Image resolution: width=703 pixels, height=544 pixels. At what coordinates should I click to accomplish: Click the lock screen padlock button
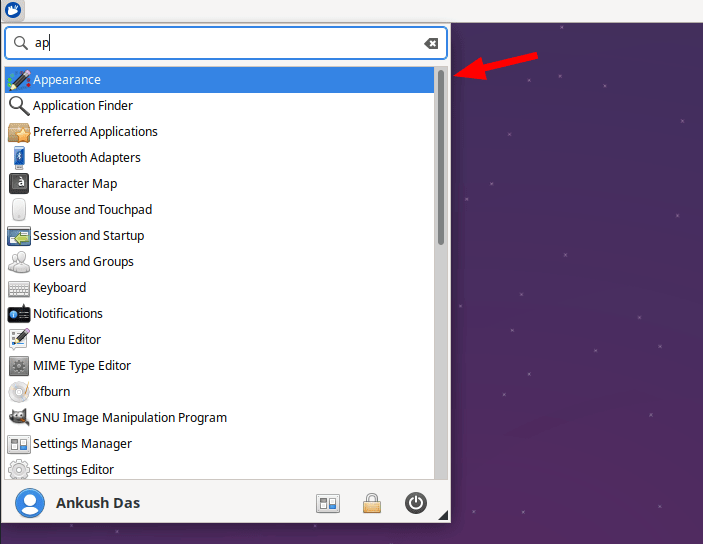pos(372,504)
